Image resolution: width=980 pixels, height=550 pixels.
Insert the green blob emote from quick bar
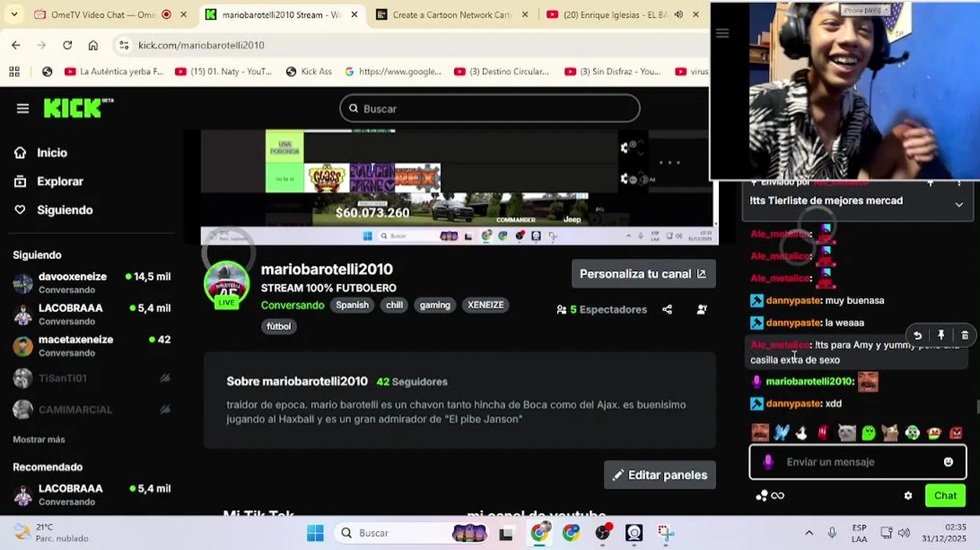coord(869,433)
